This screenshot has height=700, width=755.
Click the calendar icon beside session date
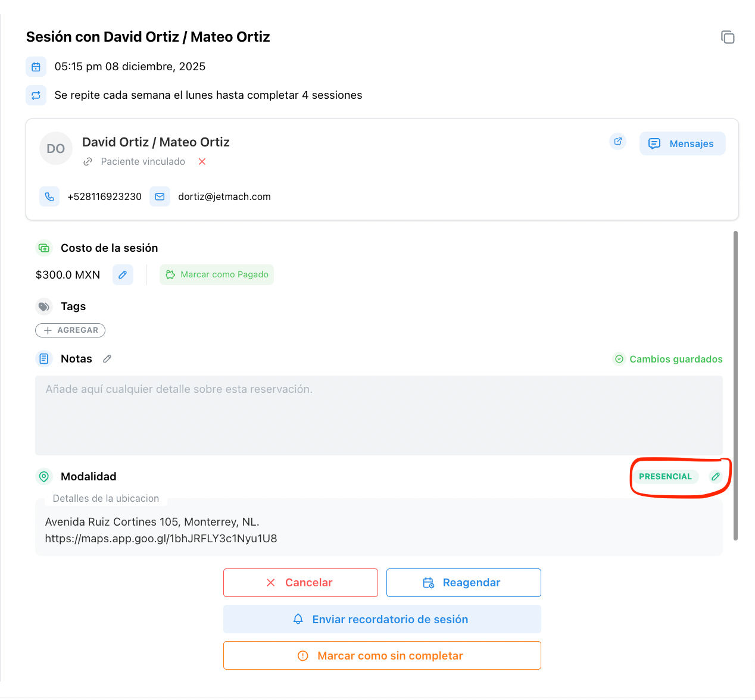[x=36, y=67]
